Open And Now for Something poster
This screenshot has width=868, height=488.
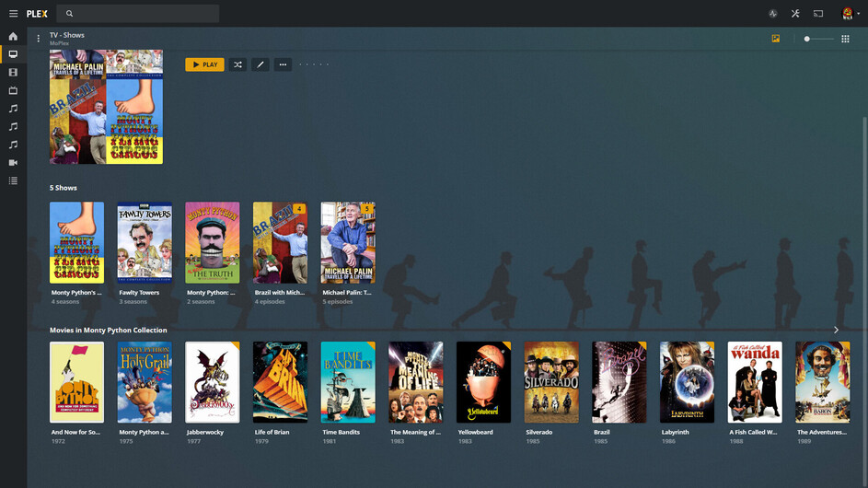pyautogui.click(x=76, y=382)
